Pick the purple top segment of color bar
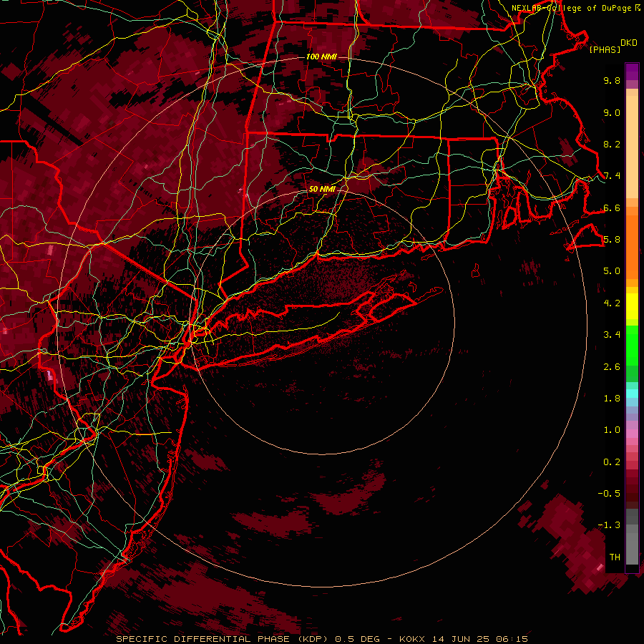 (632, 72)
